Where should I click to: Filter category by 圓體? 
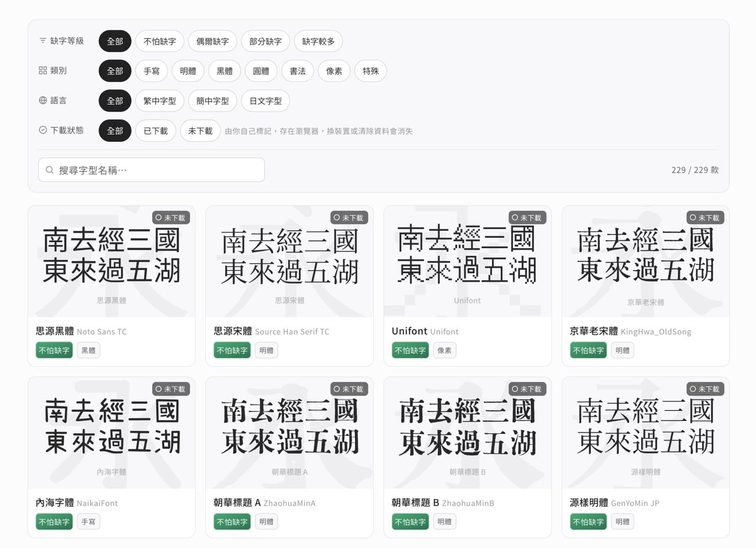point(261,71)
